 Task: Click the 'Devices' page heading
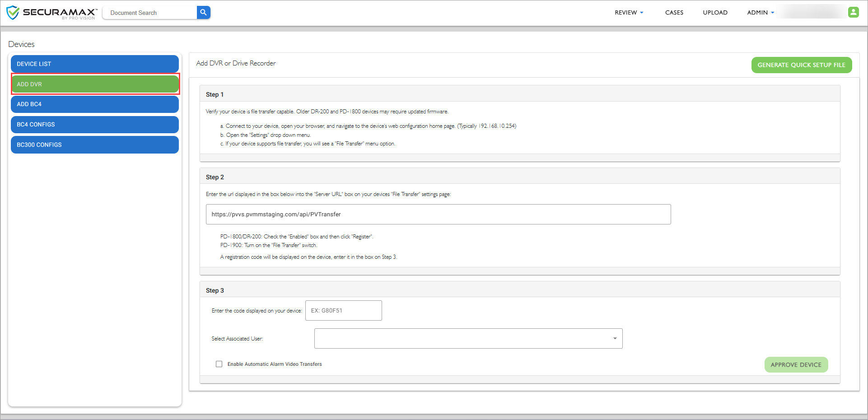pos(21,44)
